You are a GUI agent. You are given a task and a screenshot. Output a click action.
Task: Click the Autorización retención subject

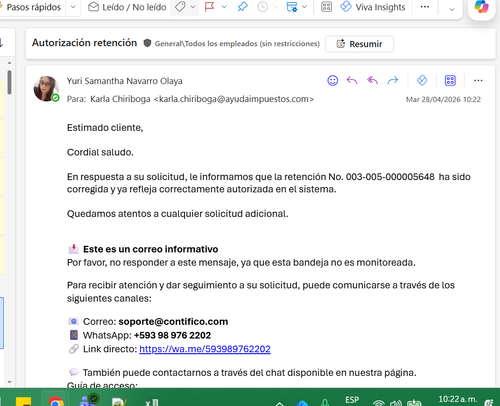[x=84, y=43]
